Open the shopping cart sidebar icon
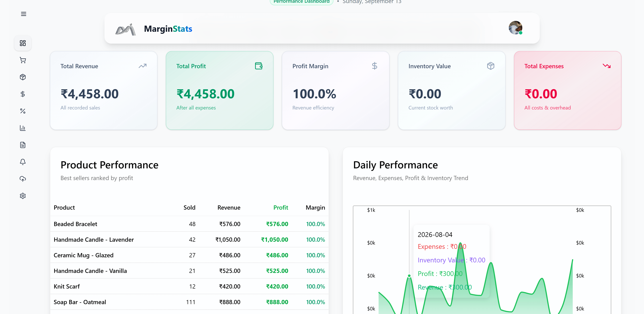Screen dimensions: 644x314 click(x=23, y=60)
